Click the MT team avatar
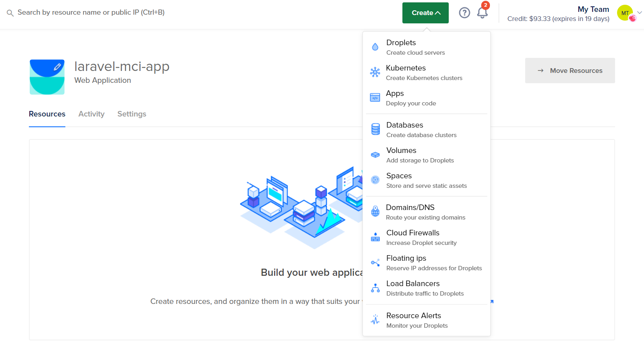Image resolution: width=644 pixels, height=359 pixels. coord(625,13)
